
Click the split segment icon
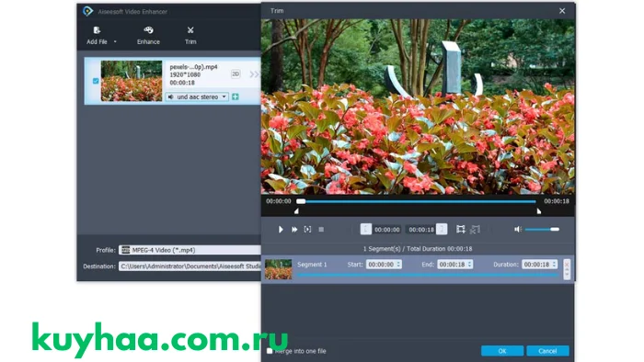tap(475, 230)
